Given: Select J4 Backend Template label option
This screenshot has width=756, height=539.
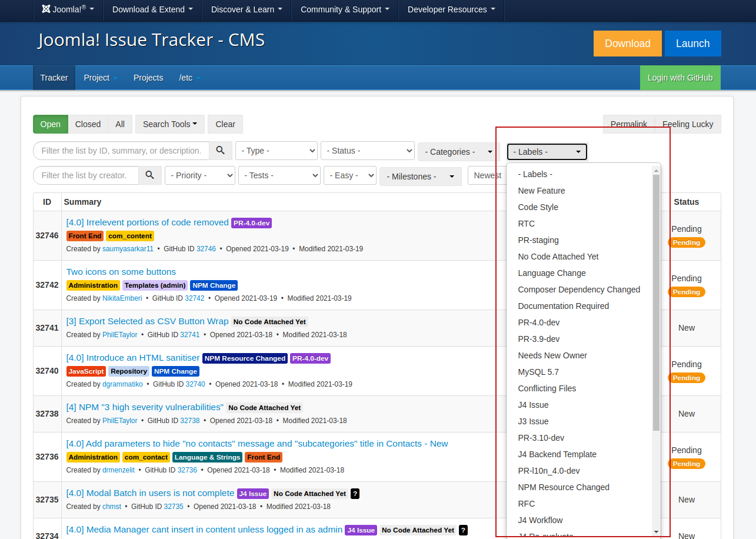Looking at the screenshot, I should pyautogui.click(x=580, y=454).
